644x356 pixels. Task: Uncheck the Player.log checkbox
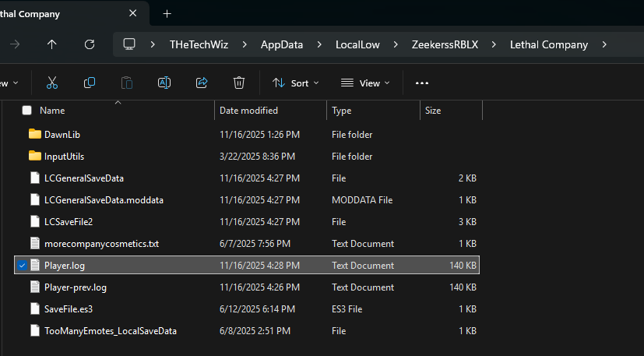[x=23, y=266]
